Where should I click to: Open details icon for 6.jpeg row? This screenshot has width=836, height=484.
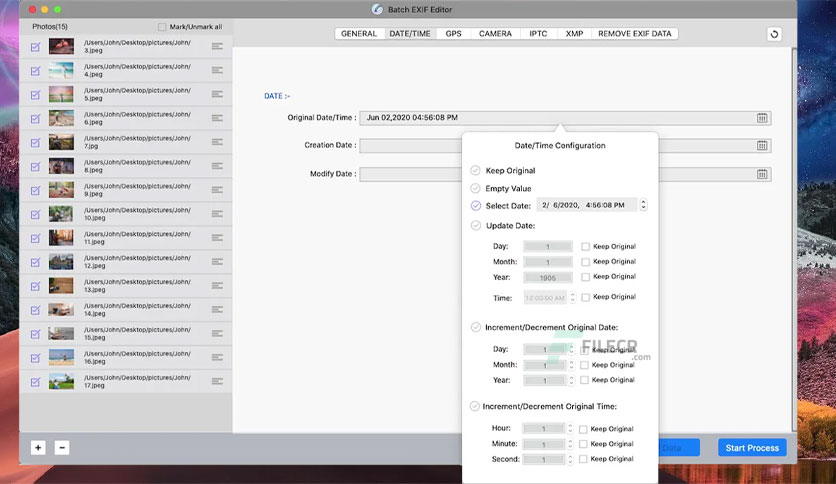pos(217,118)
